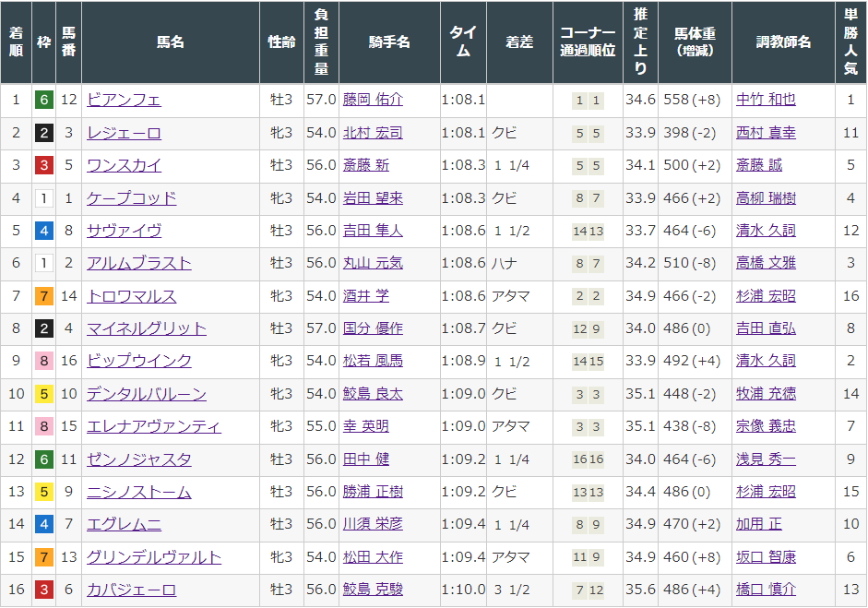Screen dimensions: 868x608
Task: Open horse page for ビアンフェ
Action: click(124, 100)
